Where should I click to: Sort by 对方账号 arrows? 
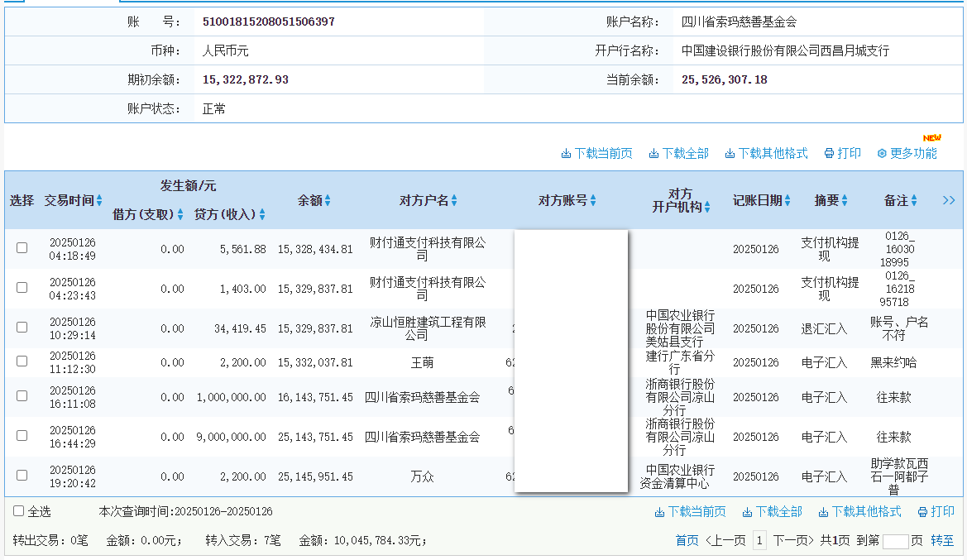coord(592,200)
